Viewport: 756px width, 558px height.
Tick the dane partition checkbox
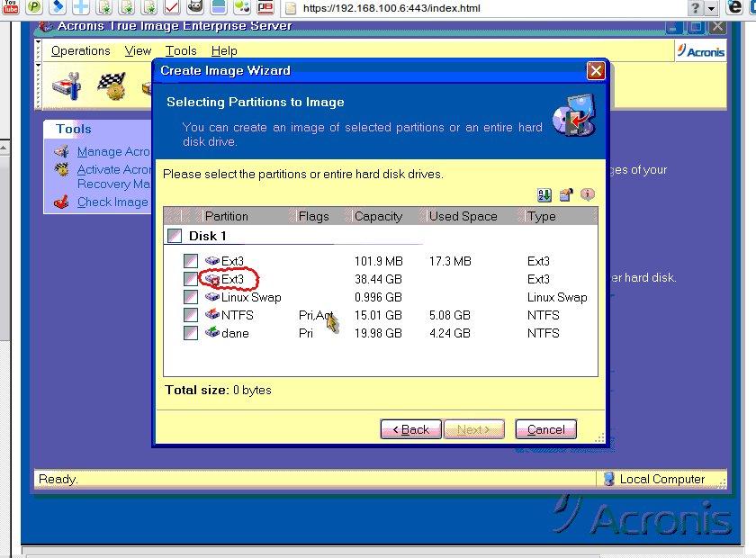191,333
